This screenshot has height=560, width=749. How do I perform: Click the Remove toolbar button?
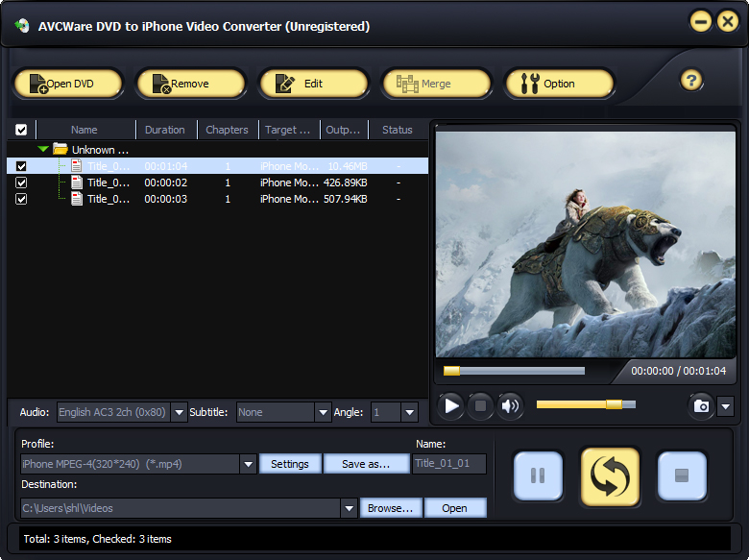click(191, 84)
